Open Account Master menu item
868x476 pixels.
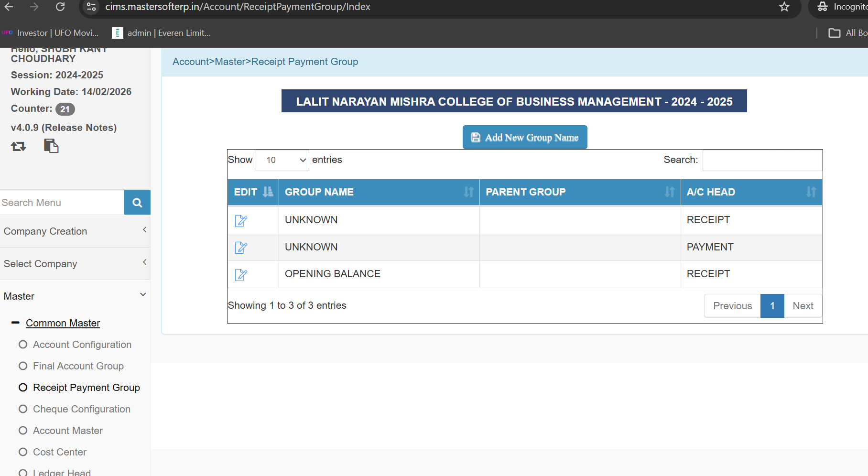point(67,431)
